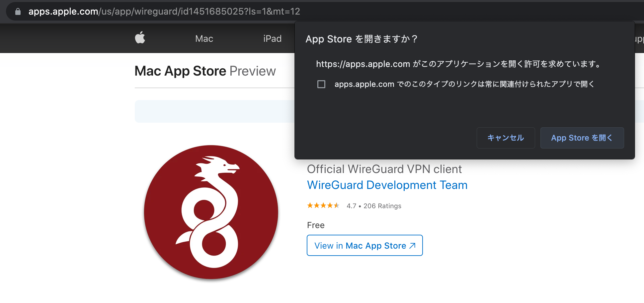
Task: Click the lock icon in the address bar
Action: 18,12
